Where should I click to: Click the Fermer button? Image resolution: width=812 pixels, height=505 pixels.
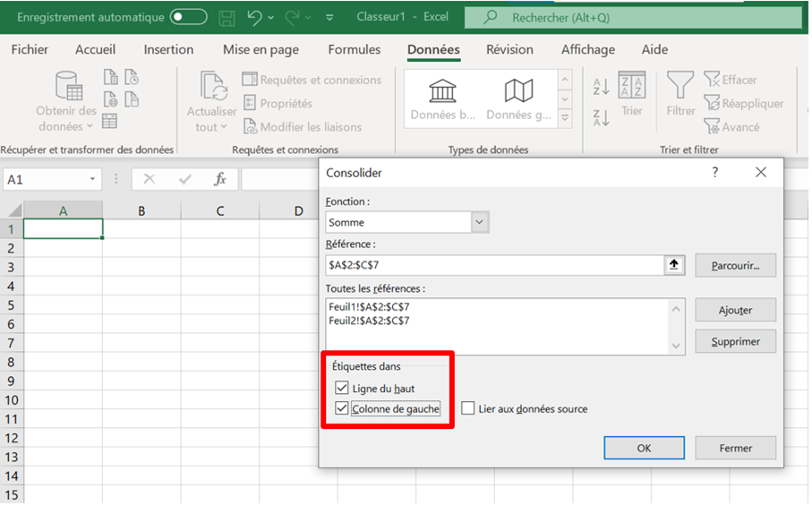pyautogui.click(x=735, y=448)
